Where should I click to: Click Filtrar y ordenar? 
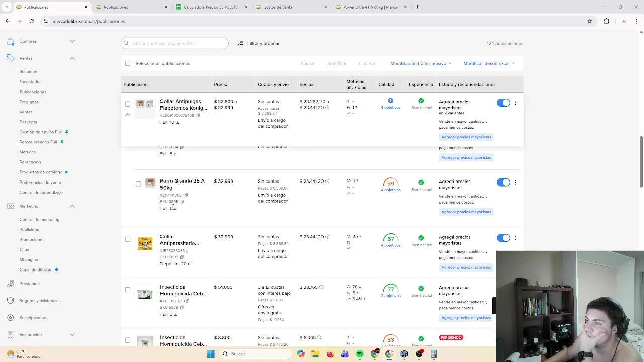point(259,43)
